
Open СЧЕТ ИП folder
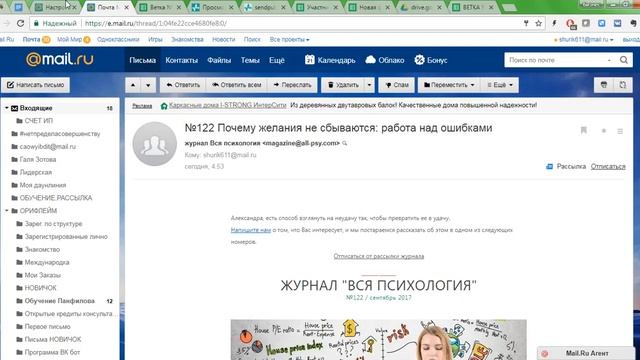[38, 121]
